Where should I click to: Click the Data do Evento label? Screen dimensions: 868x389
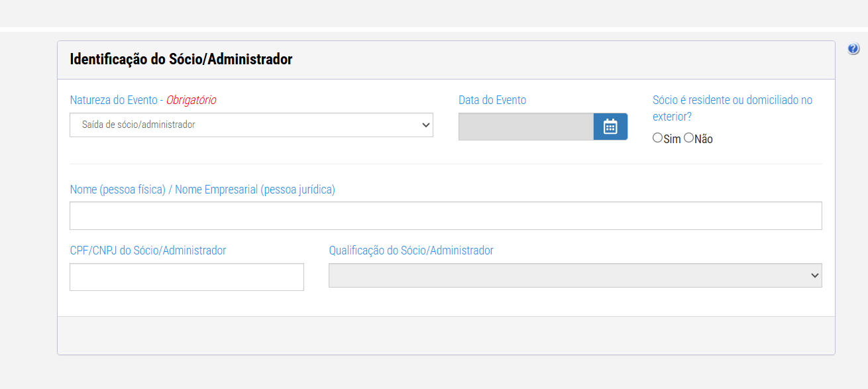tap(492, 100)
